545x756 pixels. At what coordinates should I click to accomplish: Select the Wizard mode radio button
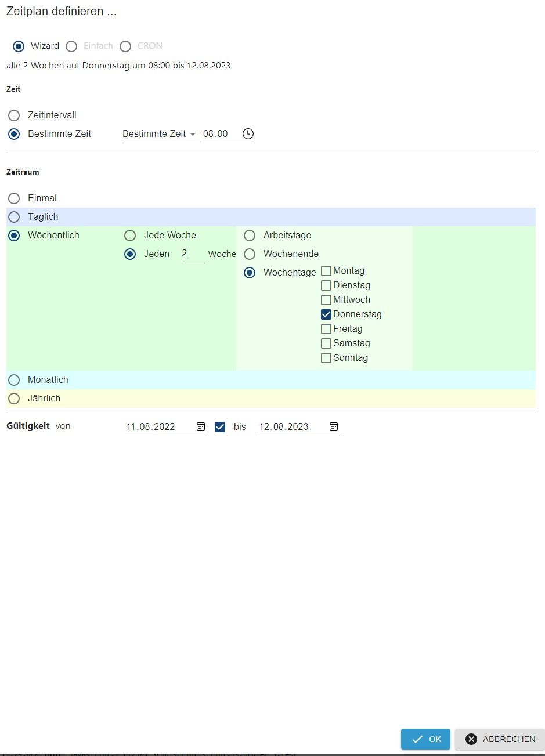pyautogui.click(x=19, y=46)
